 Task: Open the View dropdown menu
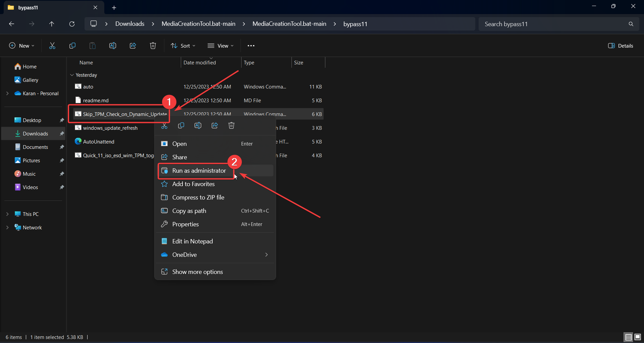(220, 46)
